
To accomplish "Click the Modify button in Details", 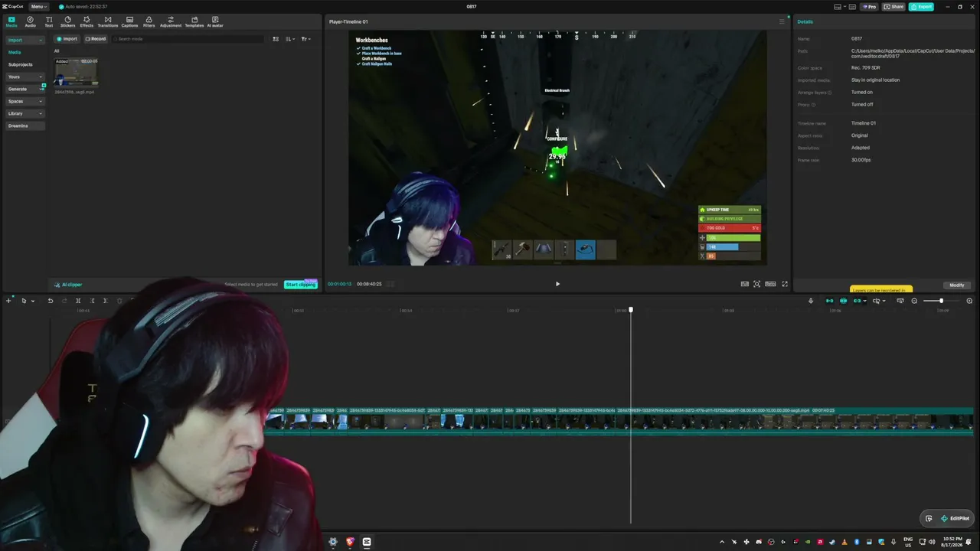I will pyautogui.click(x=957, y=285).
